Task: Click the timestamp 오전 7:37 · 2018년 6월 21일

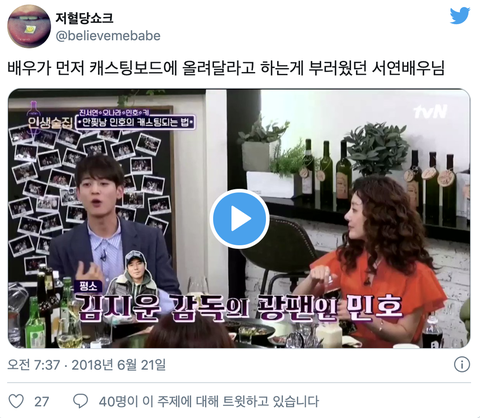Action: (x=86, y=365)
